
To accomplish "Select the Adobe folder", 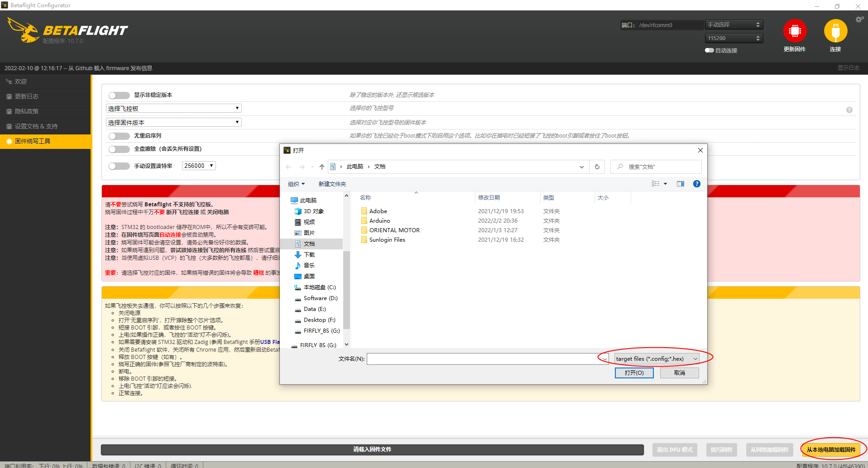I will (x=378, y=211).
